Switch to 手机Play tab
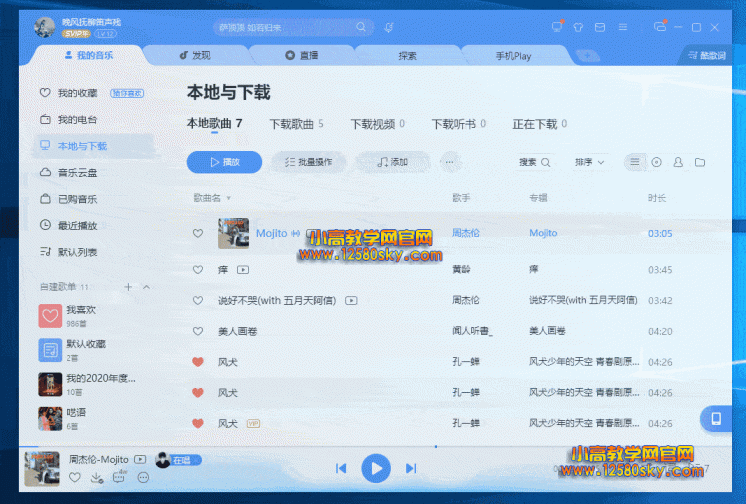Screen dimensions: 746x504 tap(513, 56)
